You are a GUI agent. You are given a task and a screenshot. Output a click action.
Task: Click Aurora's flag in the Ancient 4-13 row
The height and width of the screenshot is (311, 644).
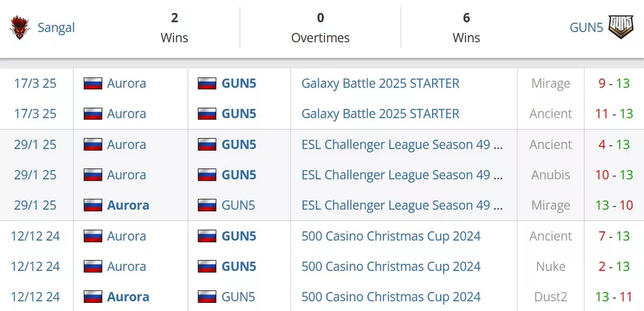tap(93, 144)
